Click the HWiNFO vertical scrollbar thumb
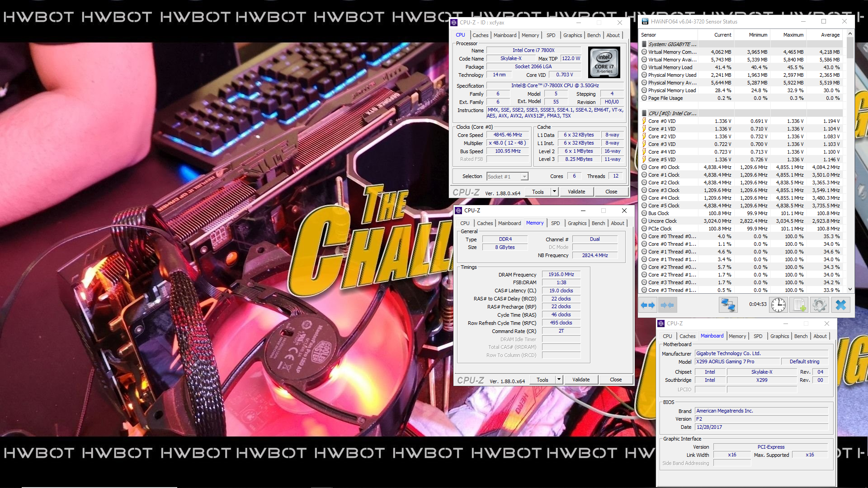The image size is (868, 488). (x=850, y=48)
